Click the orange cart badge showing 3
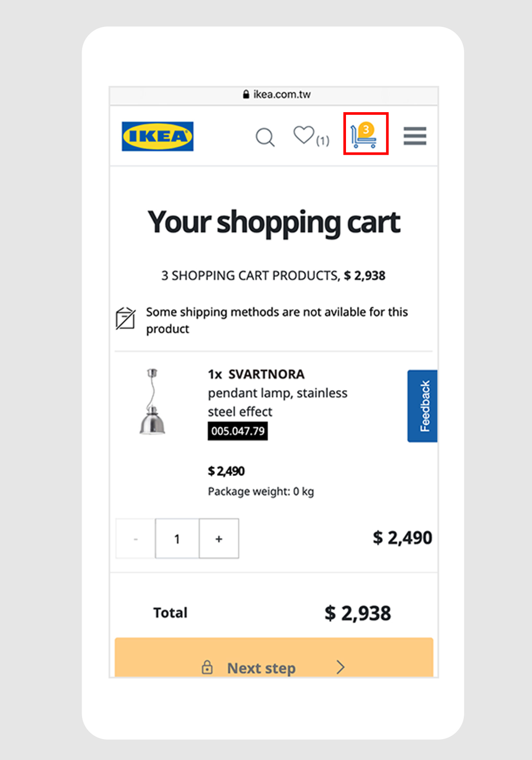Viewport: 532px width, 760px height. [366, 129]
